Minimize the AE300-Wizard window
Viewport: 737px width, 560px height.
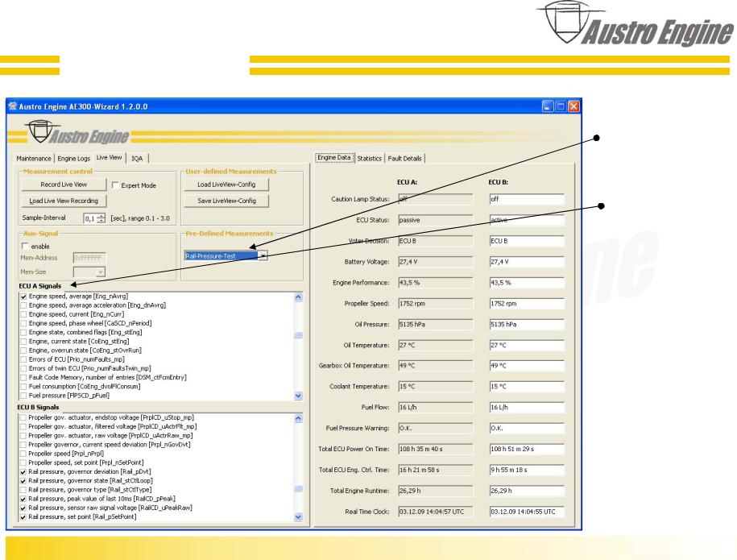click(548, 106)
